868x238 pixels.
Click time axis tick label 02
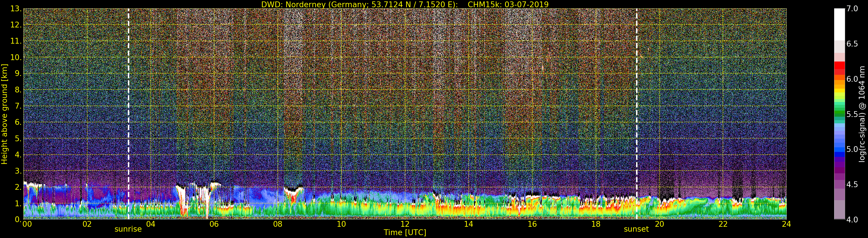(87, 224)
